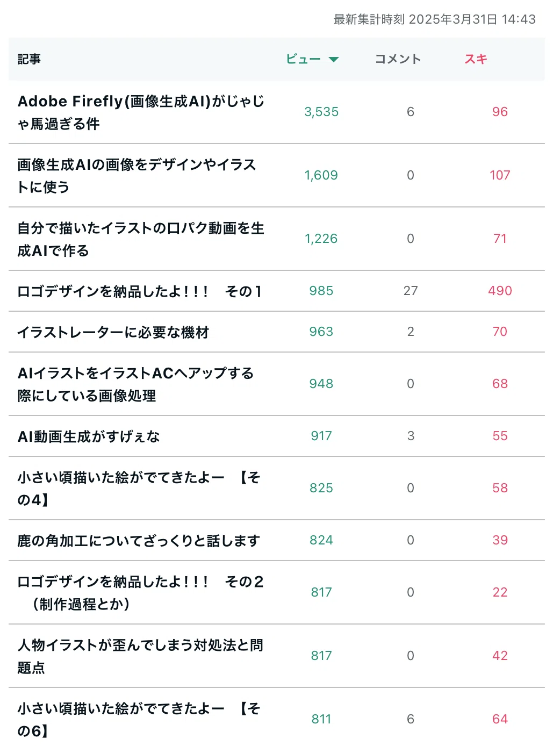
Task: Click the 27 comments count
Action: coord(411,291)
